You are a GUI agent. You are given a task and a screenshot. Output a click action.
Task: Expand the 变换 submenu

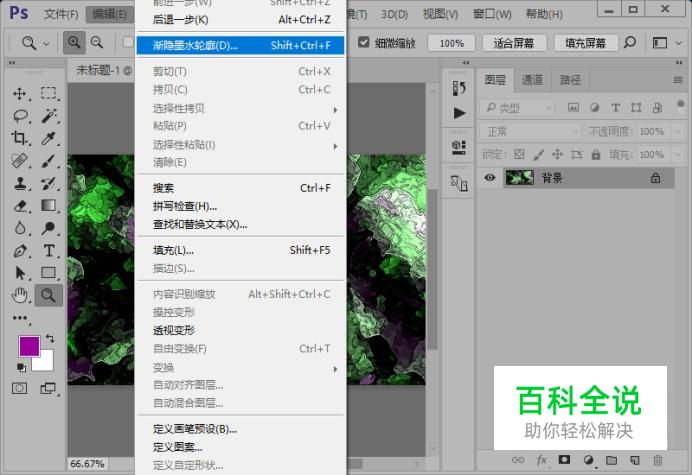point(241,367)
